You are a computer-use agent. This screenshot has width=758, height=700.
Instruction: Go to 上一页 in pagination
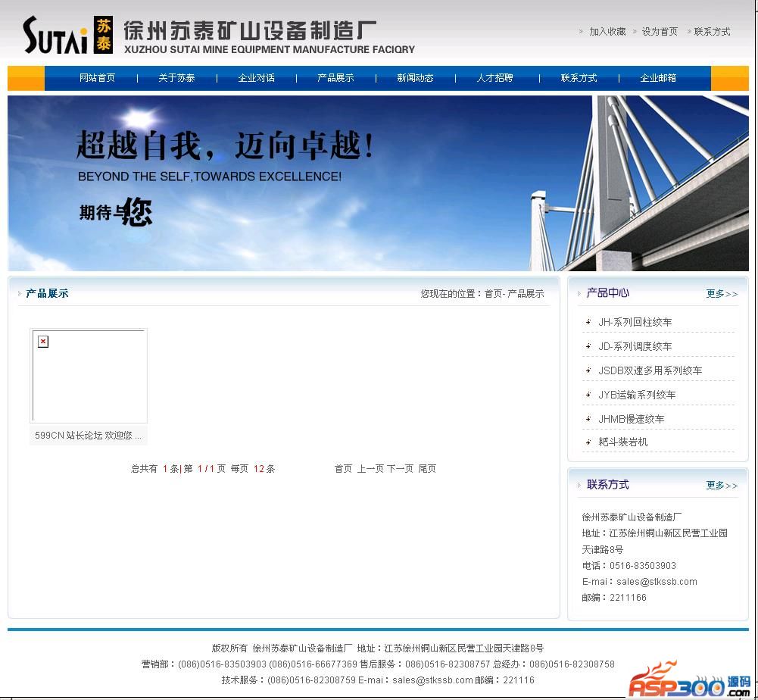click(x=371, y=469)
